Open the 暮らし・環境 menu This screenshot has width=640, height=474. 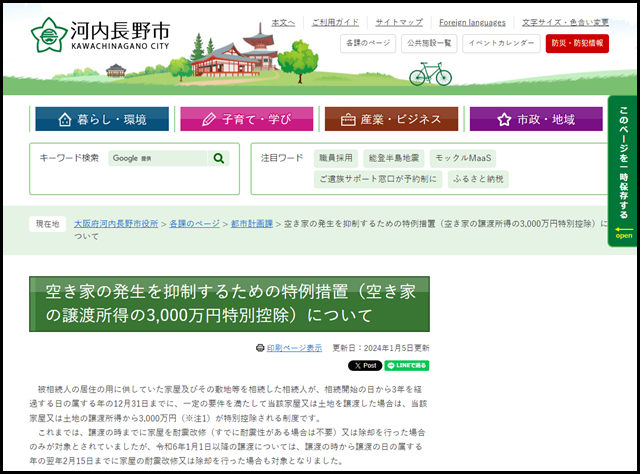tap(102, 119)
